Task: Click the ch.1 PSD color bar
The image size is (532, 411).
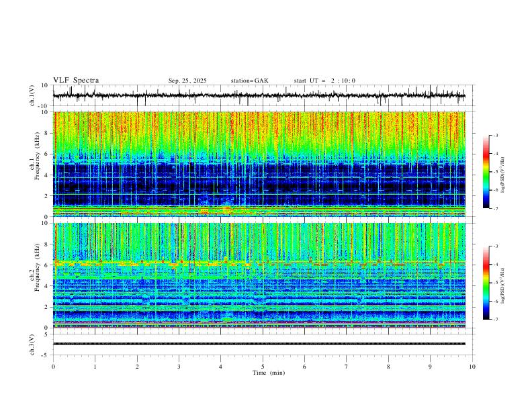Action: 486,172
